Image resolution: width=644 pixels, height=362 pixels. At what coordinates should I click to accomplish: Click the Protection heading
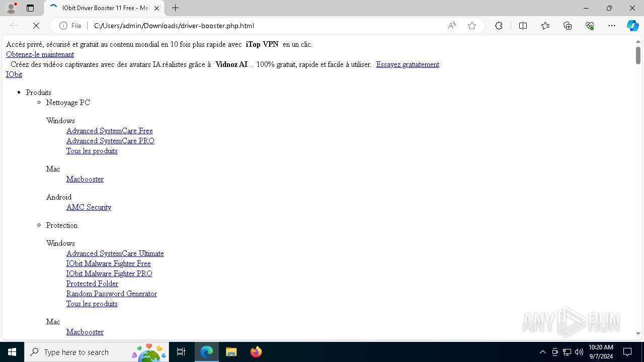point(62,225)
